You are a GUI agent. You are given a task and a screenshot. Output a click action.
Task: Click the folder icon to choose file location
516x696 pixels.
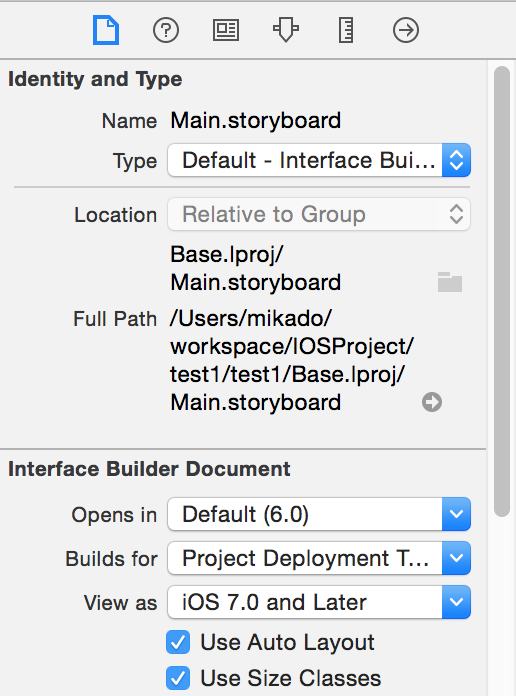point(450,282)
